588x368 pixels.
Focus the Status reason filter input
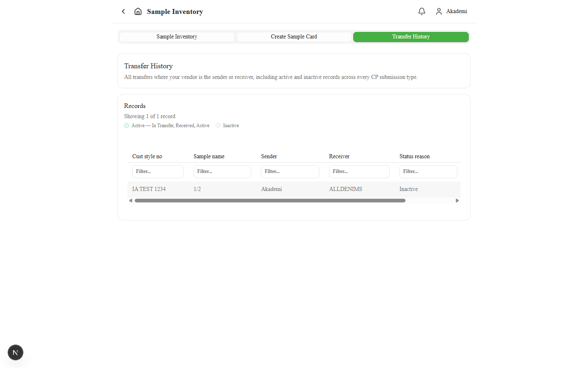click(428, 172)
